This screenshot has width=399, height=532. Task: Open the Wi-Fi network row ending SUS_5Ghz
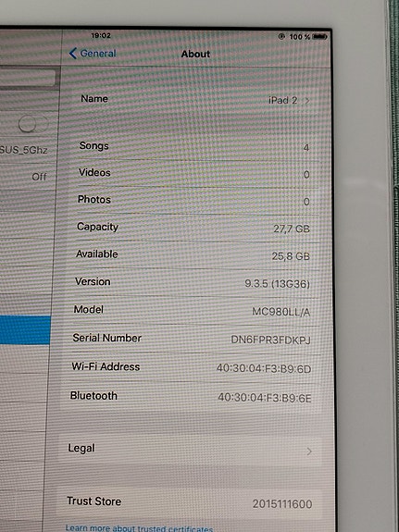(x=27, y=150)
